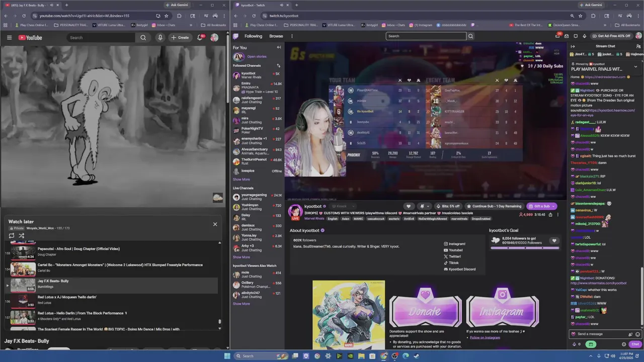Click heart on kyootbot's Goal
The width and height of the screenshot is (644, 362).
click(x=554, y=241)
